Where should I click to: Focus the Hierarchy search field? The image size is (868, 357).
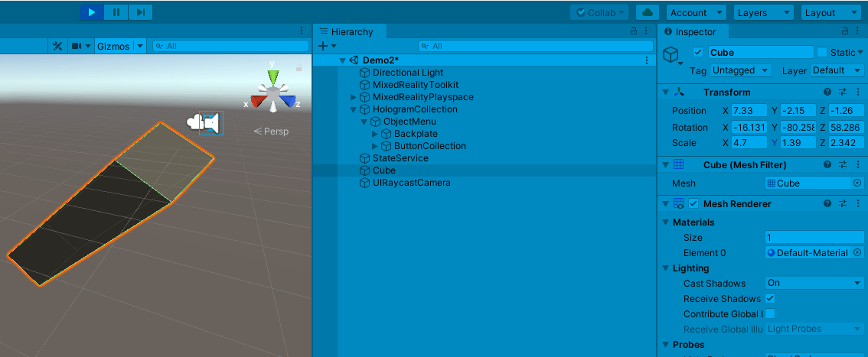pyautogui.click(x=534, y=47)
